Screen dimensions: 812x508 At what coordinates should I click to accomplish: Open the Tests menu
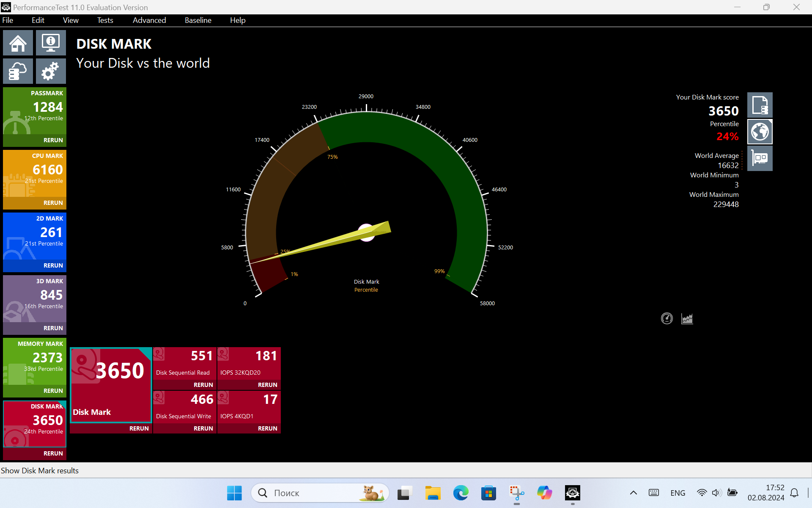point(105,20)
